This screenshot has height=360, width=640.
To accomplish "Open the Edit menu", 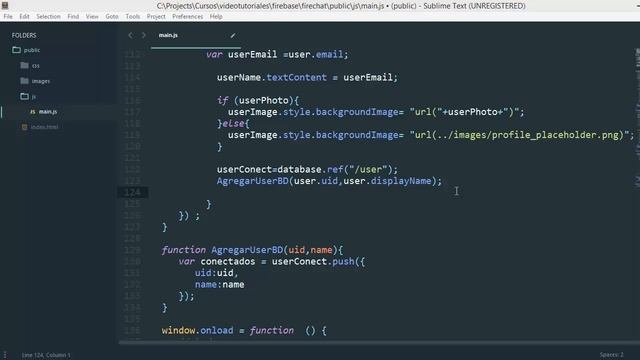I will coord(24,16).
